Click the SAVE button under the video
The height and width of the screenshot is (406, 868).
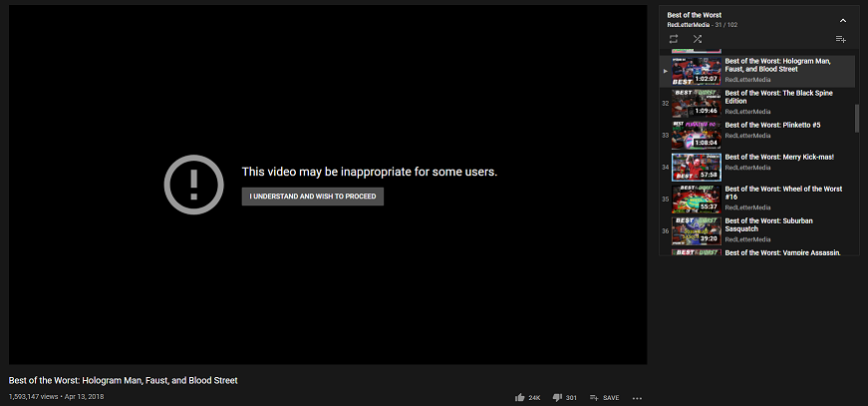(605, 398)
